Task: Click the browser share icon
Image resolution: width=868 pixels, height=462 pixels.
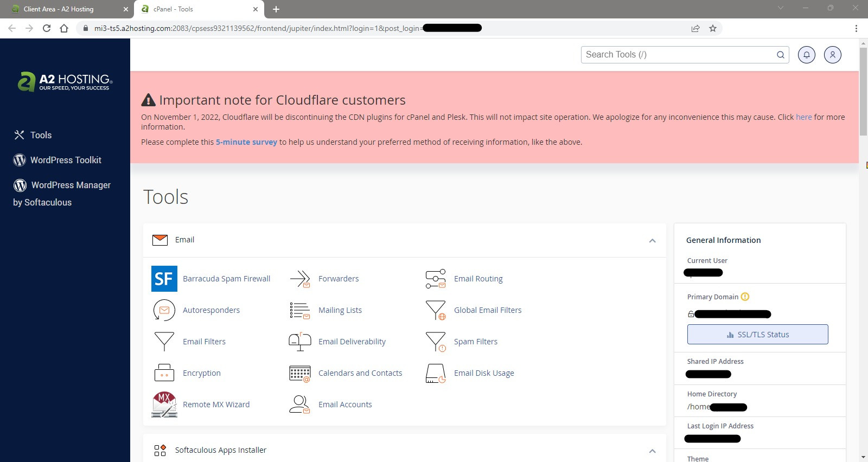Action: 695,28
